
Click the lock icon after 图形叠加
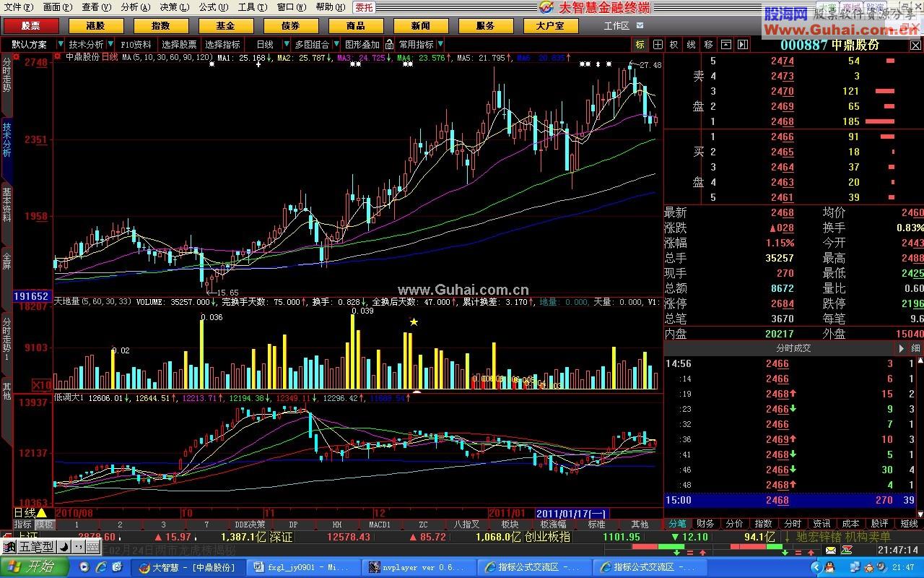pos(389,44)
